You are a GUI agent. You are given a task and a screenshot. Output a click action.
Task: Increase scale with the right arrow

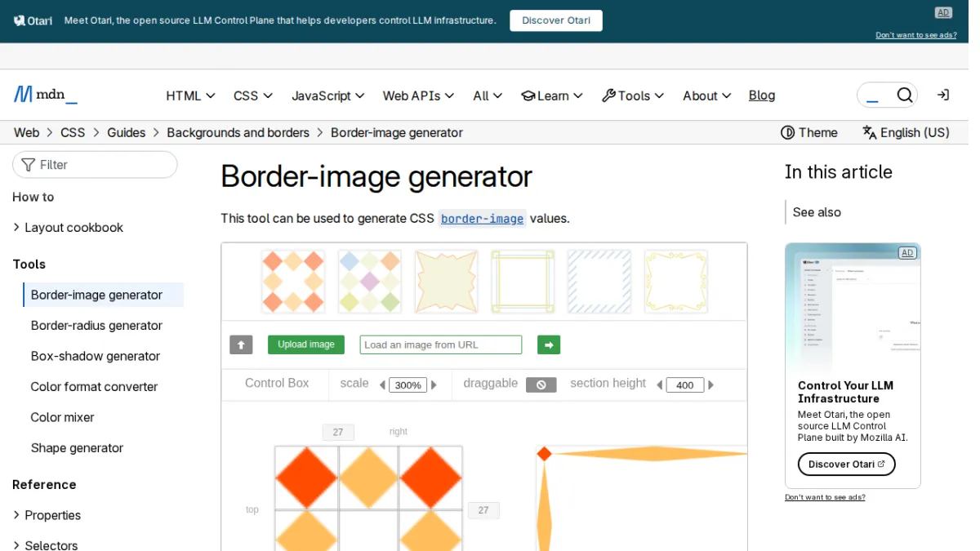[434, 384]
